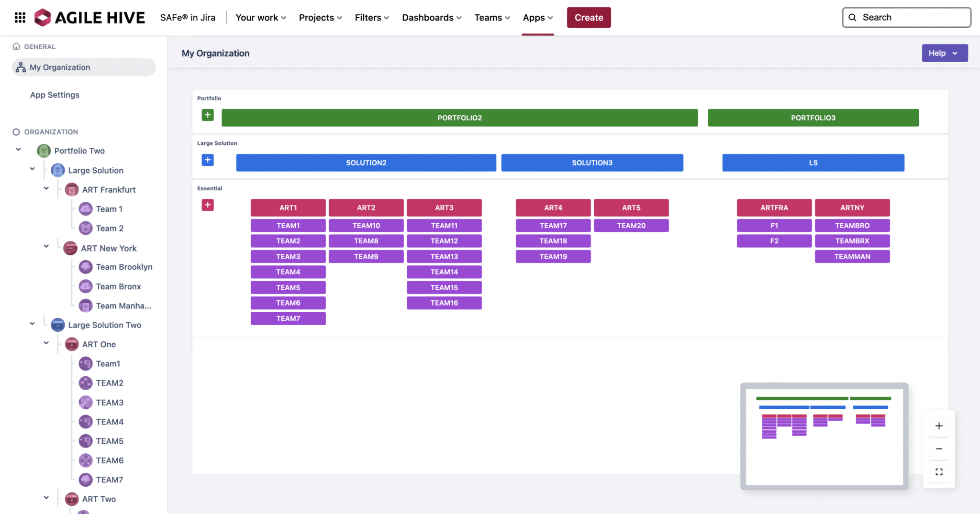This screenshot has width=980, height=514.
Task: Zoom out of the organization chart
Action: pyautogui.click(x=939, y=449)
